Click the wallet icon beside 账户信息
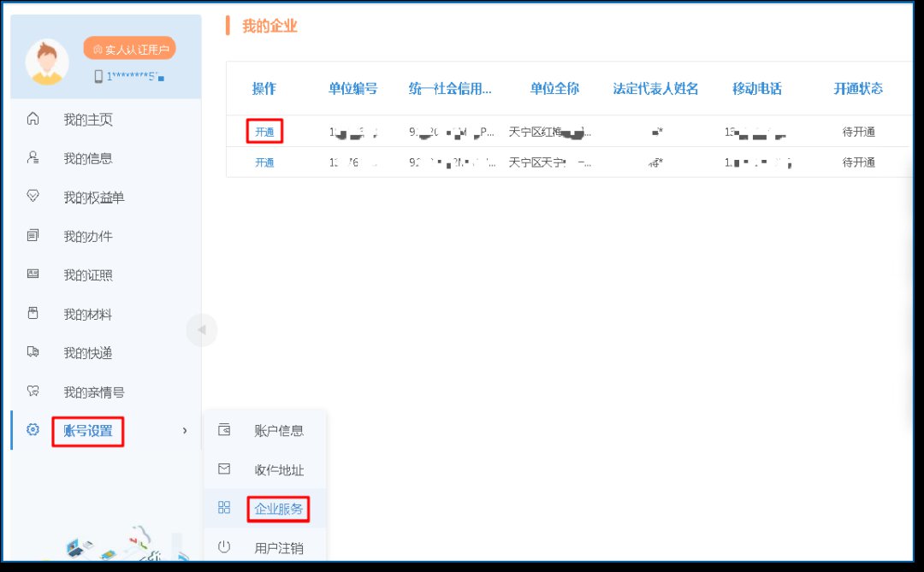 [224, 429]
